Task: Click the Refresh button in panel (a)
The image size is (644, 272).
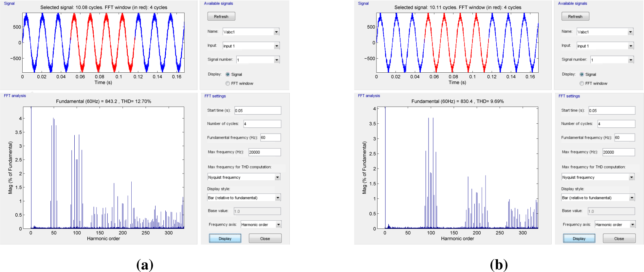Action: pos(221,16)
